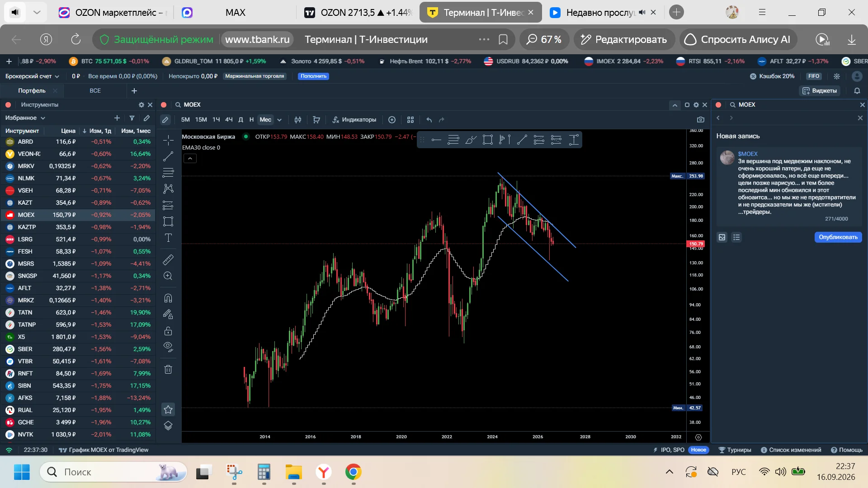The height and width of the screenshot is (488, 868).
Task: Toggle magnet mode for drawings
Action: pyautogui.click(x=168, y=298)
